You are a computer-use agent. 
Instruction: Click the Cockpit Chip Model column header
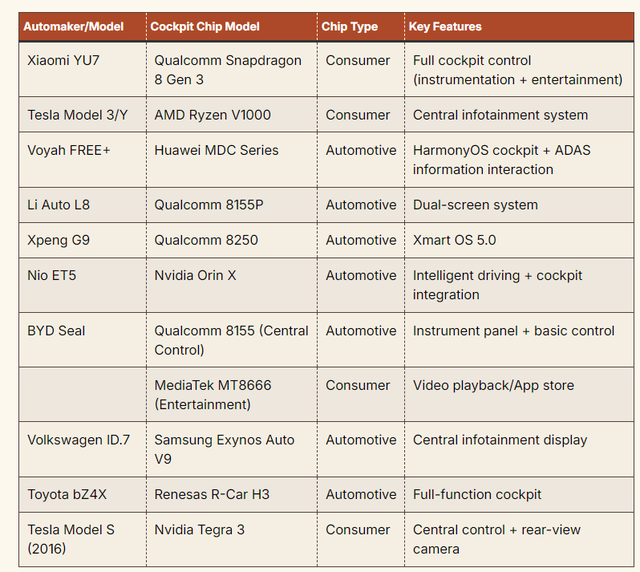206,27
